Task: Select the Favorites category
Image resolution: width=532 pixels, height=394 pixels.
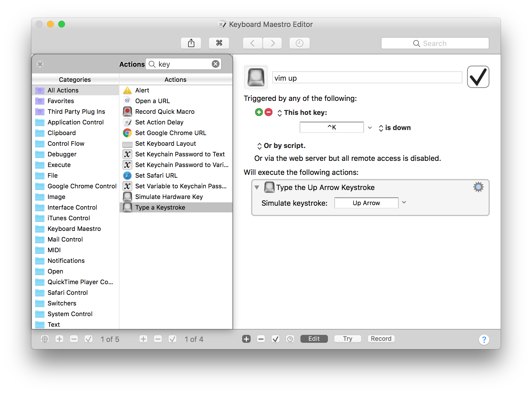Action: pos(75,101)
